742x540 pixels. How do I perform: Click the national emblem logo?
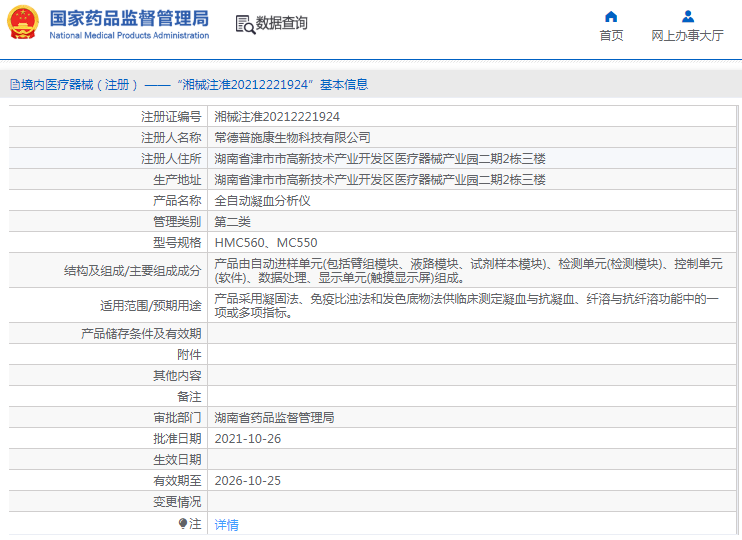[24, 23]
